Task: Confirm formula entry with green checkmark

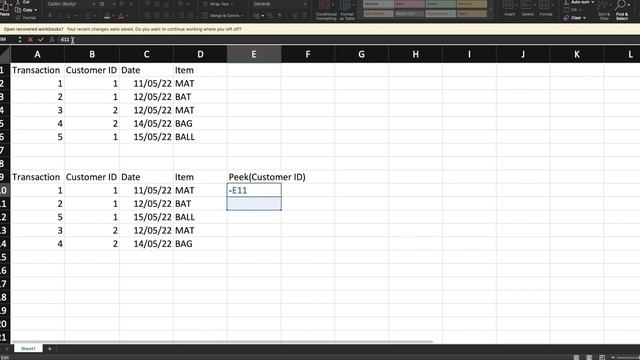Action: (x=41, y=40)
